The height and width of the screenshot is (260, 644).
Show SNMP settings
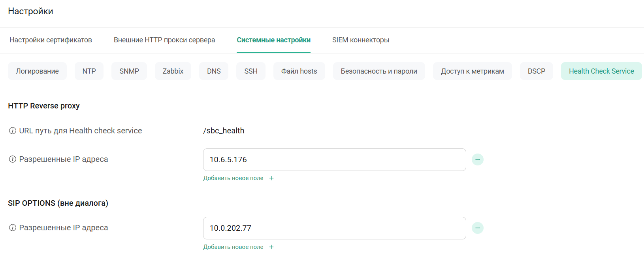129,71
